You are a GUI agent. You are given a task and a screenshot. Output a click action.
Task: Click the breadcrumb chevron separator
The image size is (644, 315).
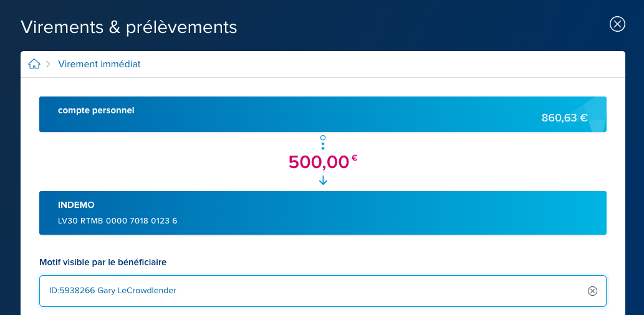point(48,64)
